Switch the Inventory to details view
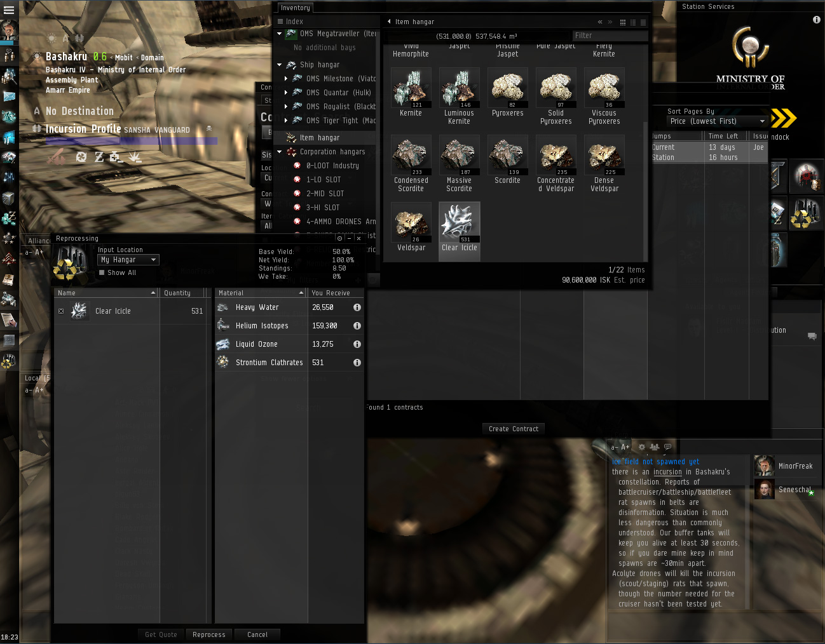The height and width of the screenshot is (644, 825). (633, 22)
